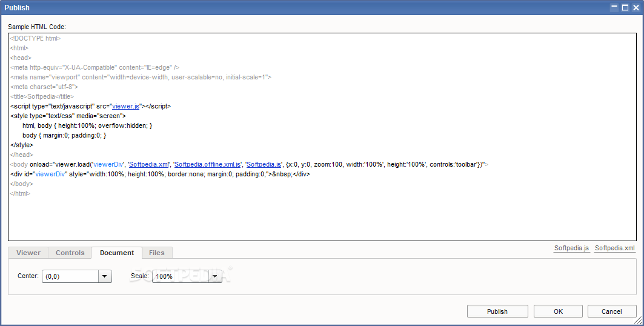Click the <!DOCTYPE html> line
The width and height of the screenshot is (644, 326).
coord(35,38)
